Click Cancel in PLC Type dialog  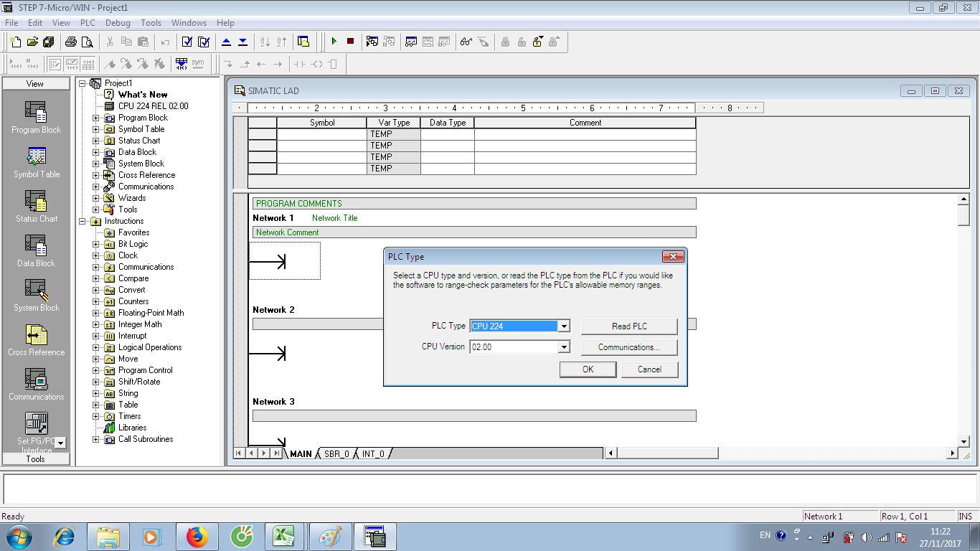click(x=649, y=369)
